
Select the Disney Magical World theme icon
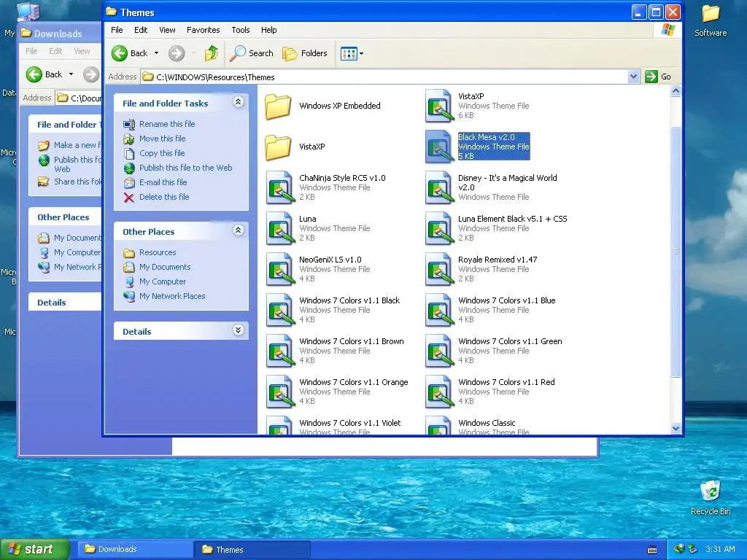point(438,187)
